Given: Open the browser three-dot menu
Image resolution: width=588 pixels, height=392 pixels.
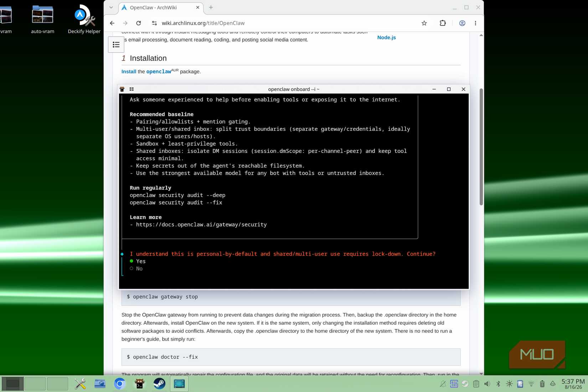Looking at the screenshot, I should point(475,23).
